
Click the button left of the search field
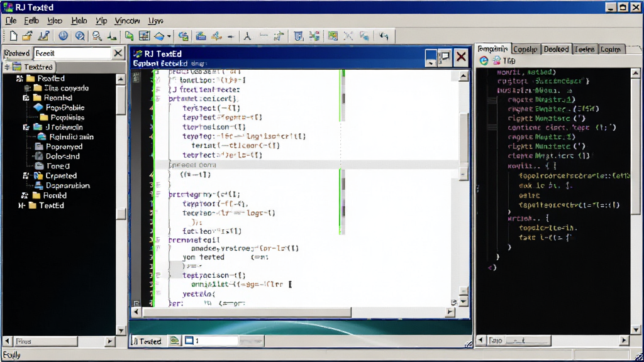pos(17,53)
